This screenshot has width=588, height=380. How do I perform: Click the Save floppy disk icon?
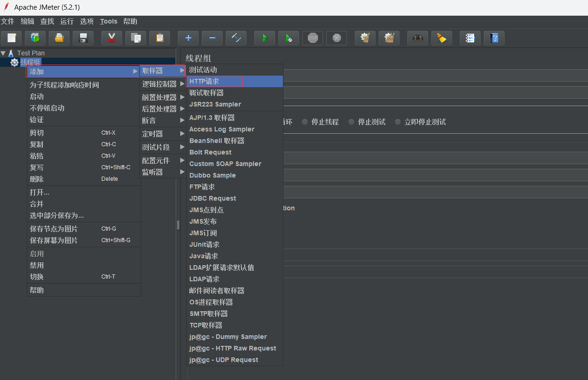pos(83,38)
